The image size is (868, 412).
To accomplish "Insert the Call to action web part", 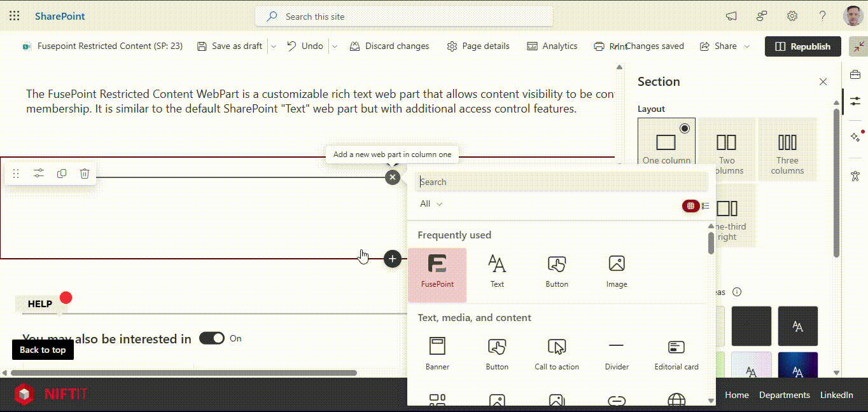I will pos(557,354).
